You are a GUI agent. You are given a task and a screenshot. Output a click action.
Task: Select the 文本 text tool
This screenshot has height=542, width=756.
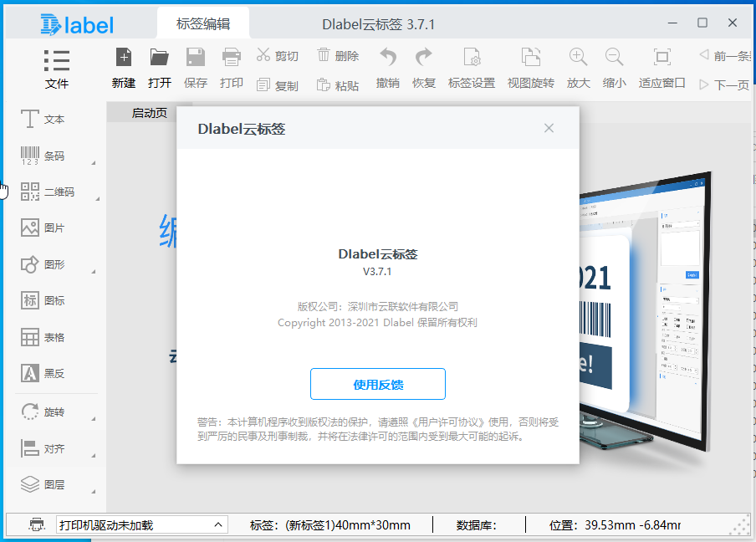click(43, 119)
